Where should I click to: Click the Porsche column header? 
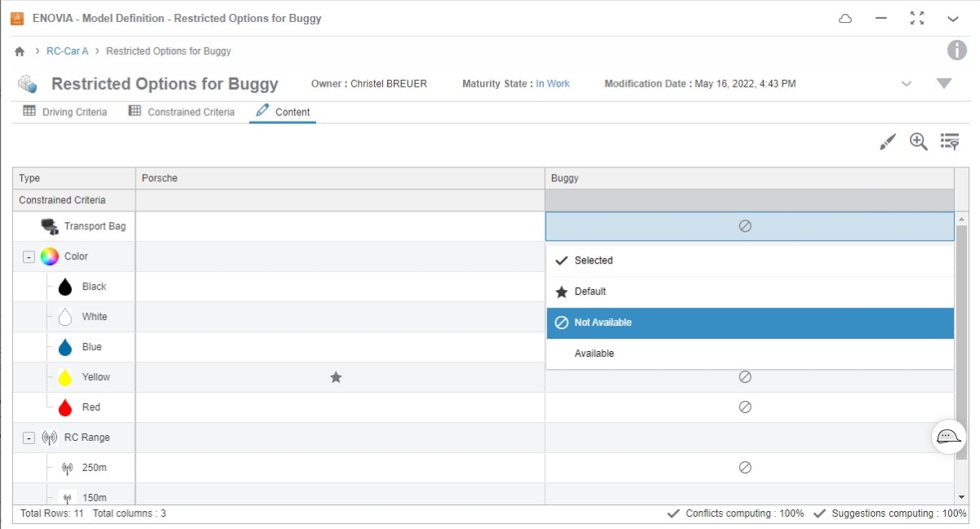coord(341,178)
